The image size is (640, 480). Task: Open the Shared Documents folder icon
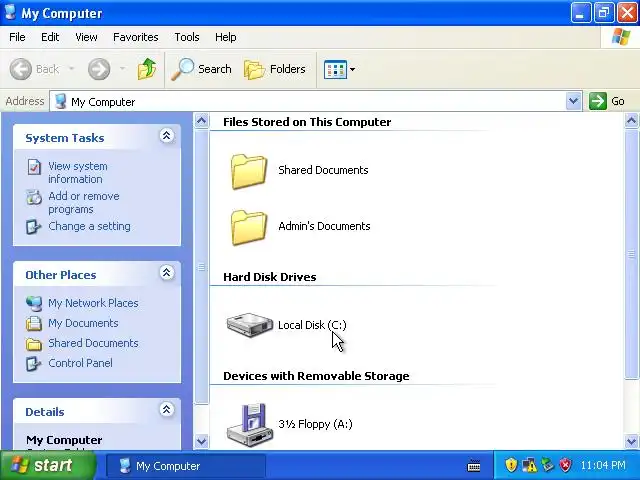249,171
